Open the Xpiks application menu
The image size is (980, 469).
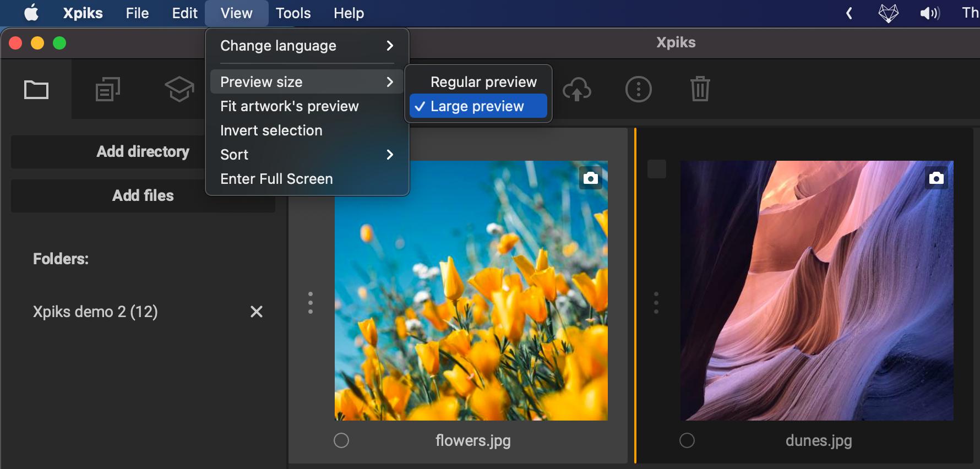(x=83, y=13)
